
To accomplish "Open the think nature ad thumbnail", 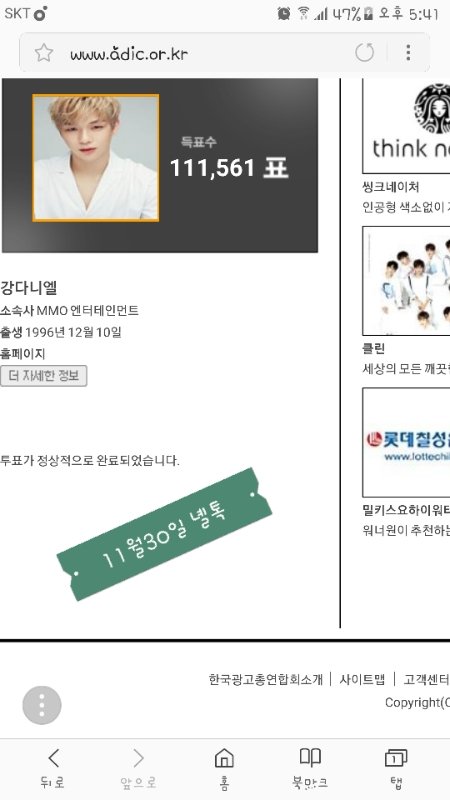I will tap(406, 126).
